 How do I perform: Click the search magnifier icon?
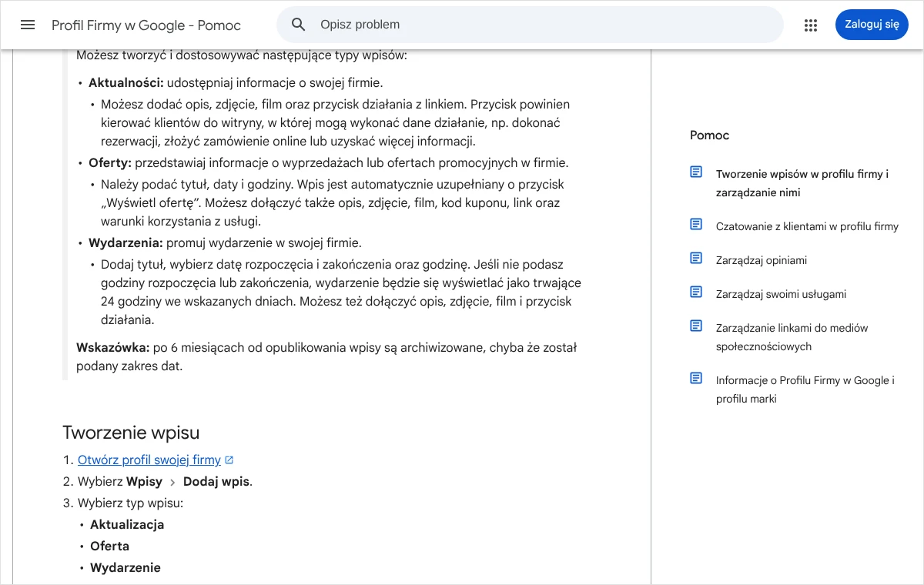[299, 25]
